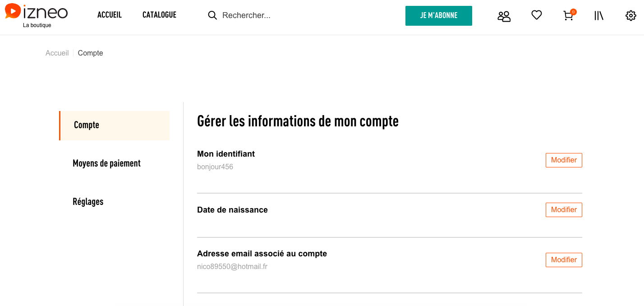Open the profiles people icon
Image resolution: width=644 pixels, height=306 pixels.
tap(504, 16)
